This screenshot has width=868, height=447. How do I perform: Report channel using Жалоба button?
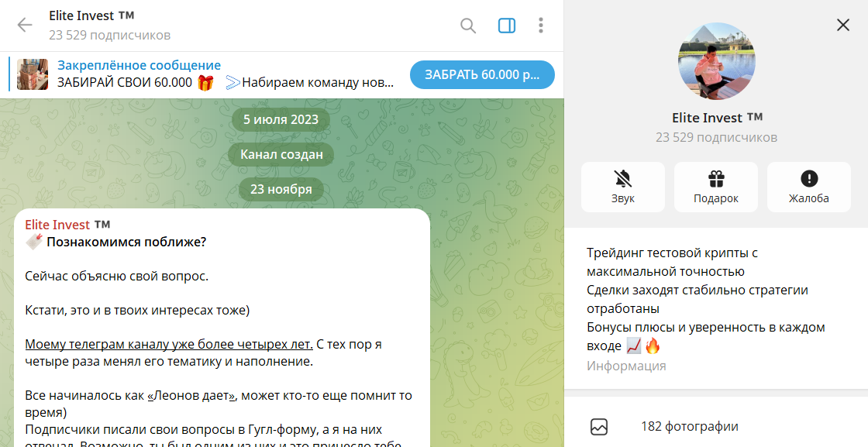[x=808, y=187]
